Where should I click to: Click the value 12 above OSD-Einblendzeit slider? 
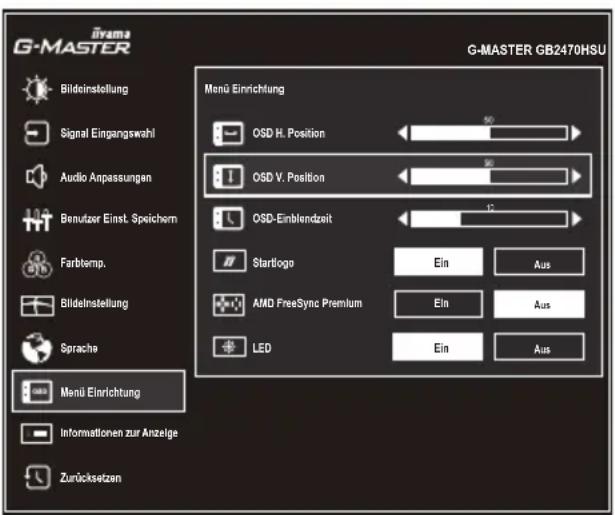[x=490, y=207]
